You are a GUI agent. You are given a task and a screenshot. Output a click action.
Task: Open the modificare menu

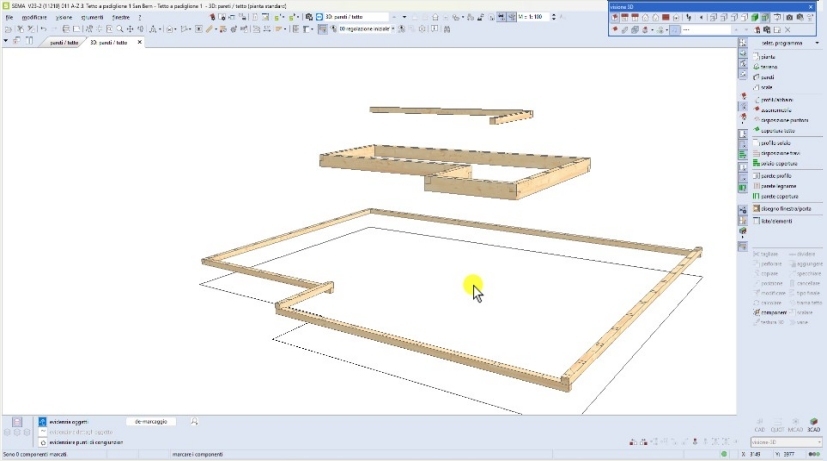(x=33, y=18)
